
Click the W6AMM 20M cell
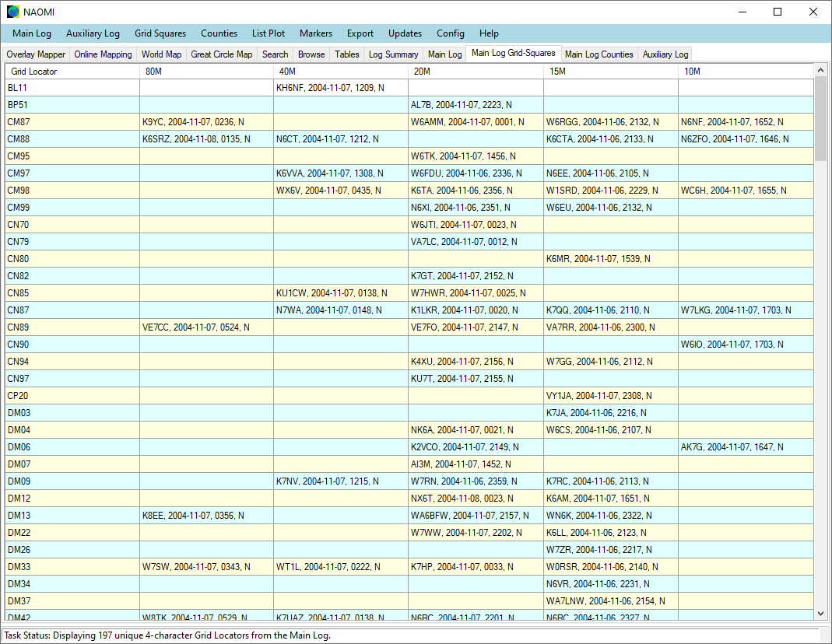pyautogui.click(x=476, y=122)
